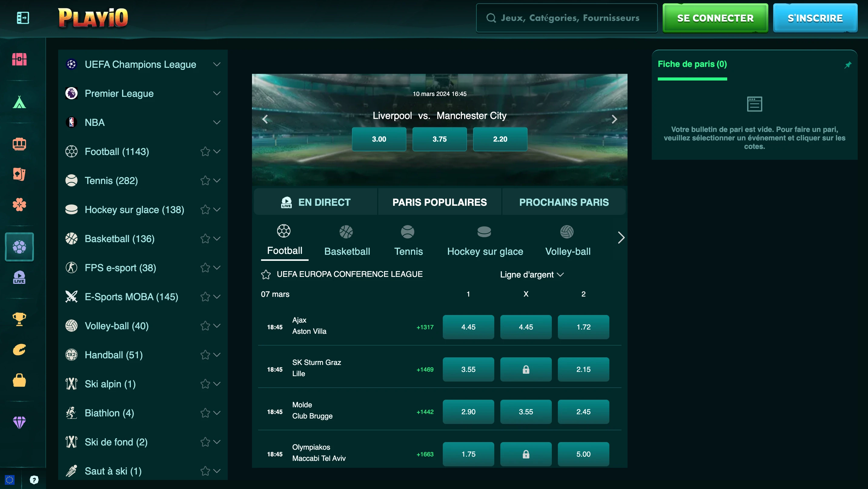Click the Playio logo
The image size is (868, 489).
coord(93,18)
